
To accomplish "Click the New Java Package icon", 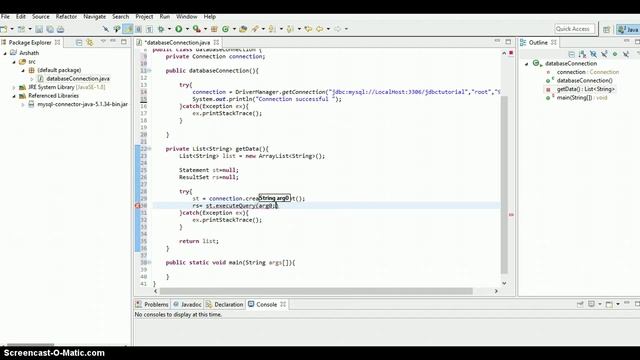I will 214,29.
